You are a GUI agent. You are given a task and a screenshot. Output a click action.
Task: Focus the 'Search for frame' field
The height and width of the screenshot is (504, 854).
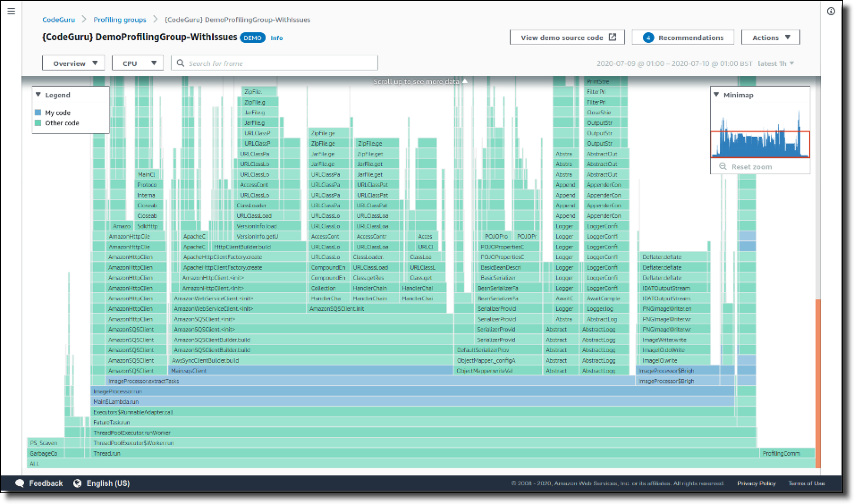tap(275, 63)
